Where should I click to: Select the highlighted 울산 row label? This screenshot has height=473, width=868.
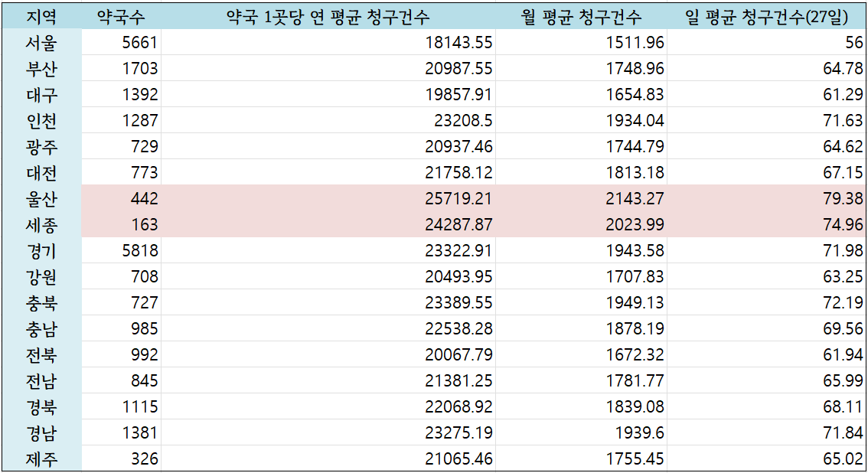click(41, 199)
